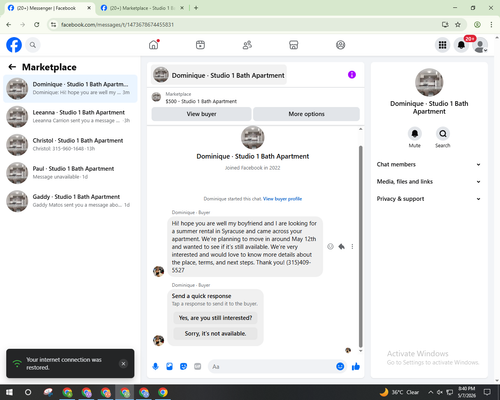Open the Christol conversation in list
500x400 pixels.
(70, 145)
